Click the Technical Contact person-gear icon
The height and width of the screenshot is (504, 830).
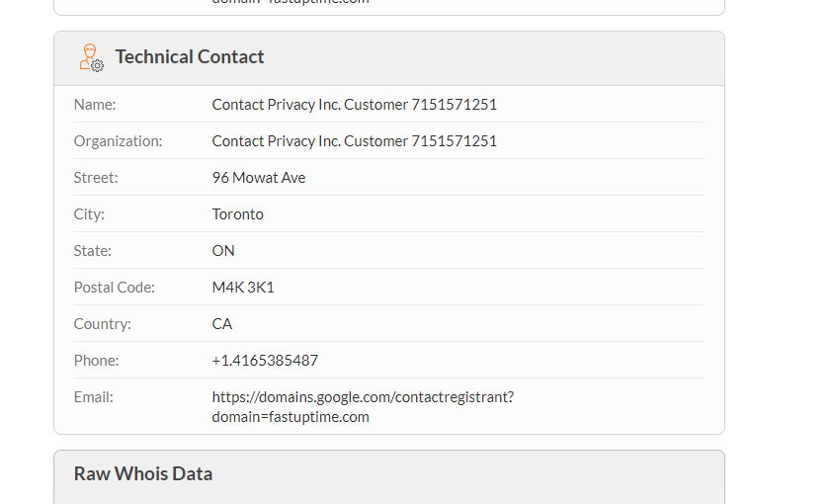[92, 57]
